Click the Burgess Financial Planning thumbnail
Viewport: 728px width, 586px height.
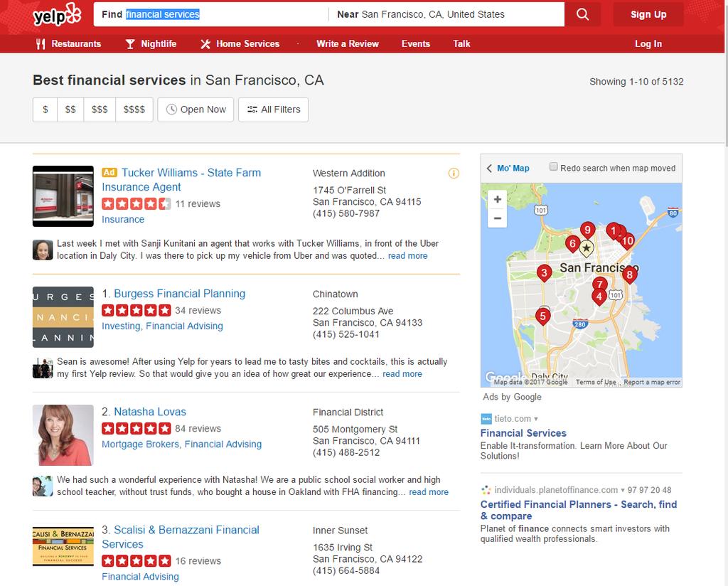tap(63, 317)
